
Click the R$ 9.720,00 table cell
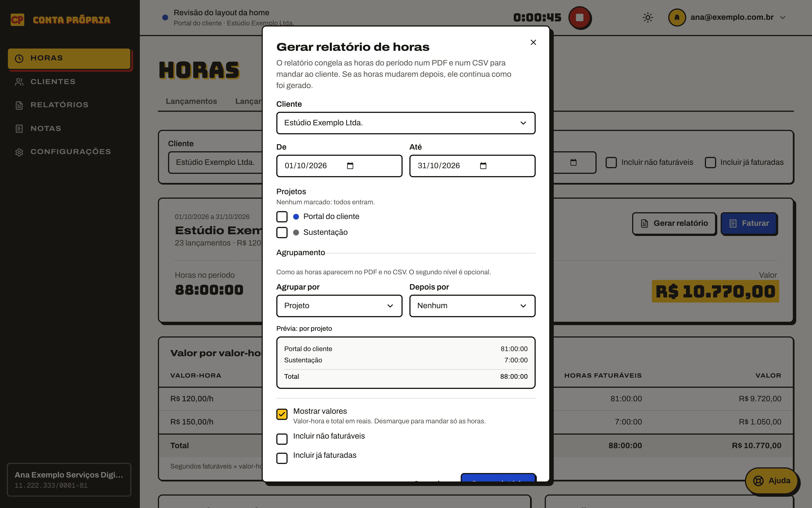(760, 399)
